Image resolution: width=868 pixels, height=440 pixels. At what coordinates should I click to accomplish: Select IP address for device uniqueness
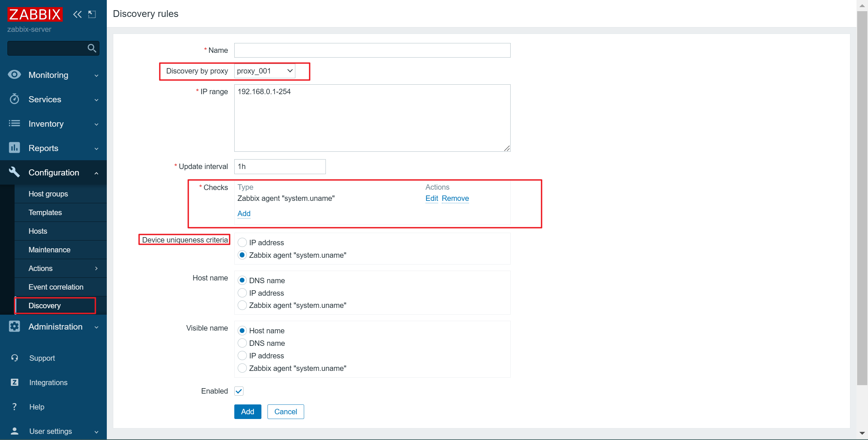(242, 243)
